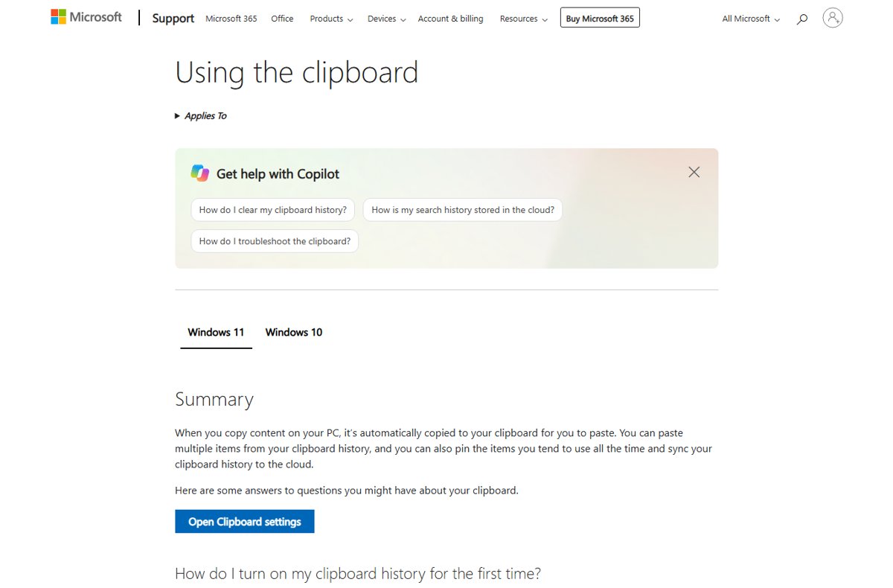Click the Microsoft logo
Image resolution: width=893 pixels, height=588 pixels.
click(86, 17)
